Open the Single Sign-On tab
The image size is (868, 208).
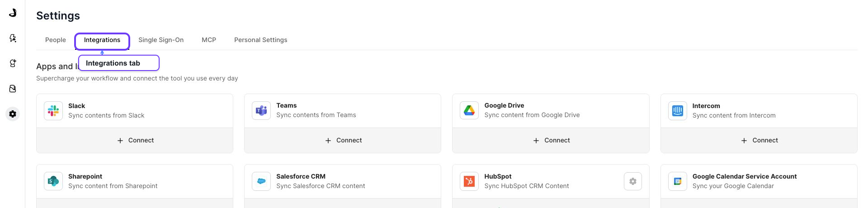161,40
